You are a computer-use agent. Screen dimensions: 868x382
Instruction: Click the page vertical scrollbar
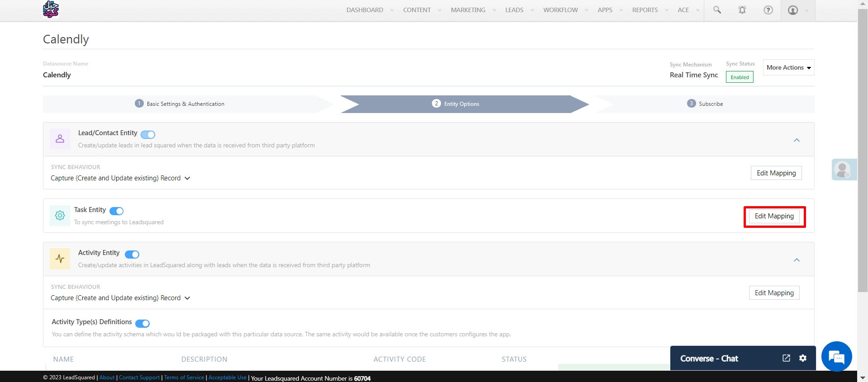(x=863, y=151)
